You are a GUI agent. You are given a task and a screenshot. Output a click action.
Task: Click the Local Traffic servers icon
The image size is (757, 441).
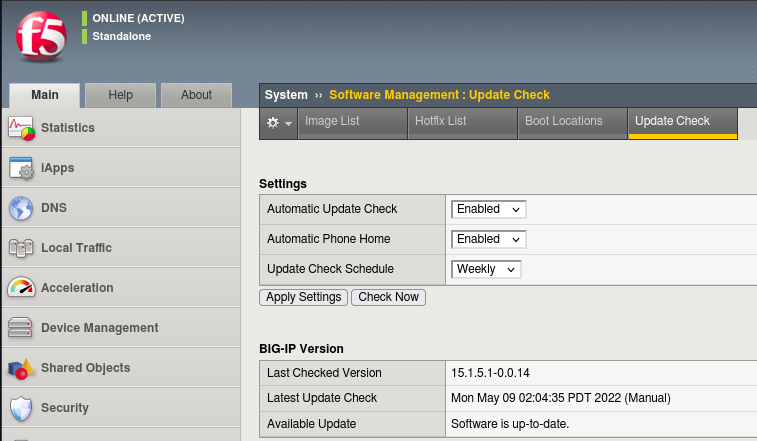click(21, 248)
